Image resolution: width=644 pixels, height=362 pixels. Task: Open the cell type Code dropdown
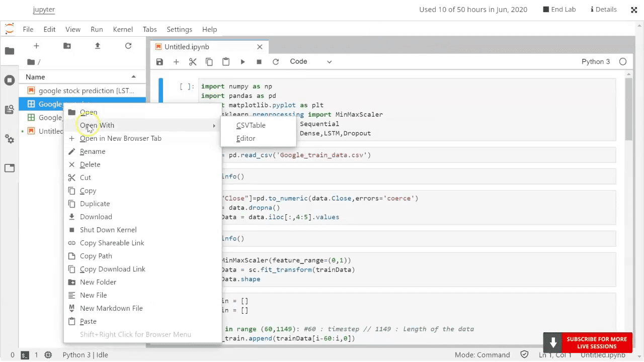310,61
